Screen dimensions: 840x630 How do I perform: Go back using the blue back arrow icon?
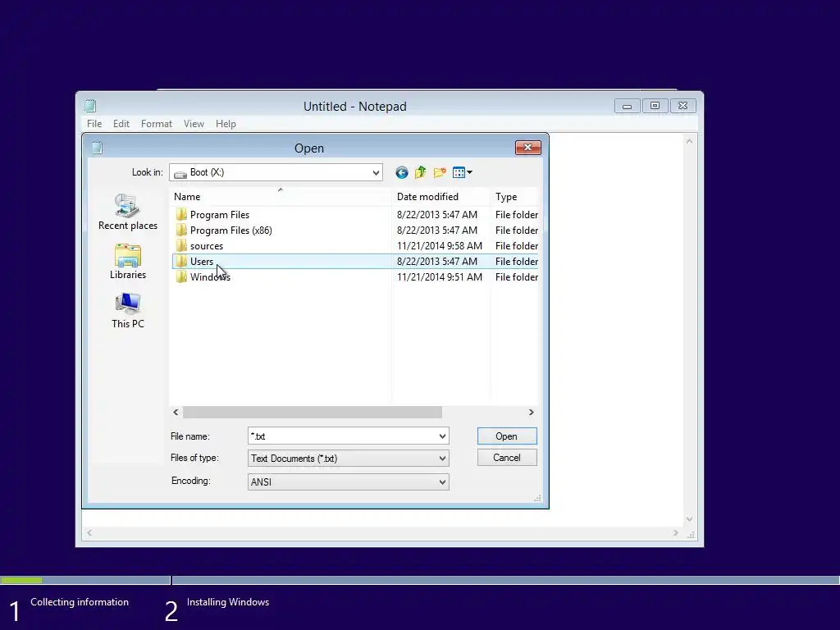[402, 172]
